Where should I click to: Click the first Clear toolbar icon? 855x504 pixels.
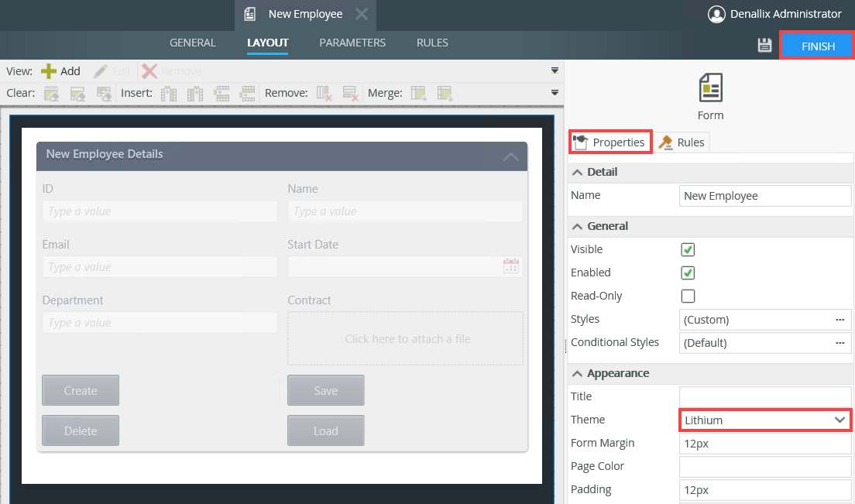click(52, 94)
